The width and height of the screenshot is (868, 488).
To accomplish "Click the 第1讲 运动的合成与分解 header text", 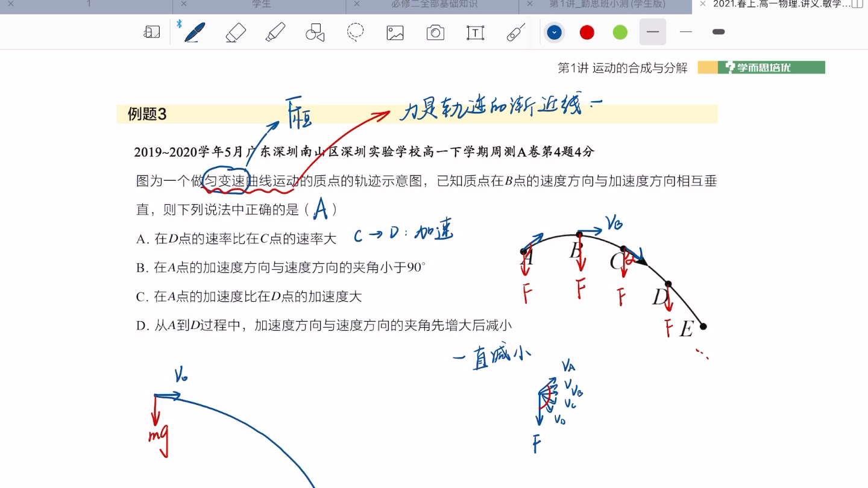I will tap(623, 68).
